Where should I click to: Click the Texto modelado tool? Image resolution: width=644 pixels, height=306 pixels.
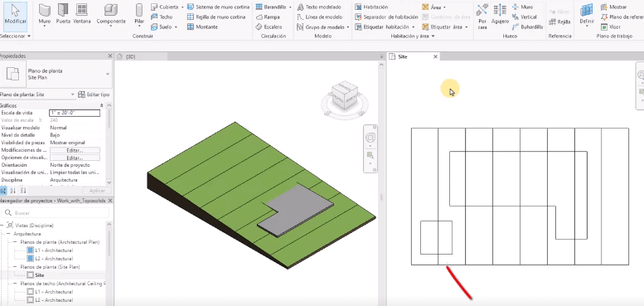coord(319,7)
